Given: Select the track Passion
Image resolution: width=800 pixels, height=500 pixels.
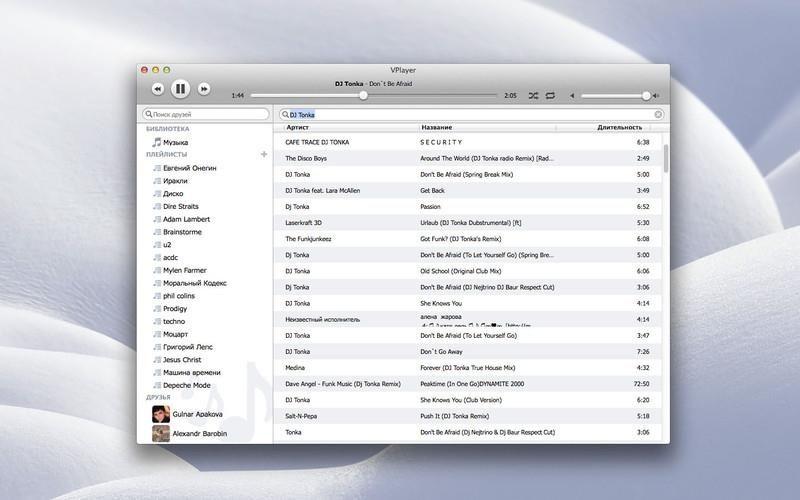Looking at the screenshot, I should 467,207.
